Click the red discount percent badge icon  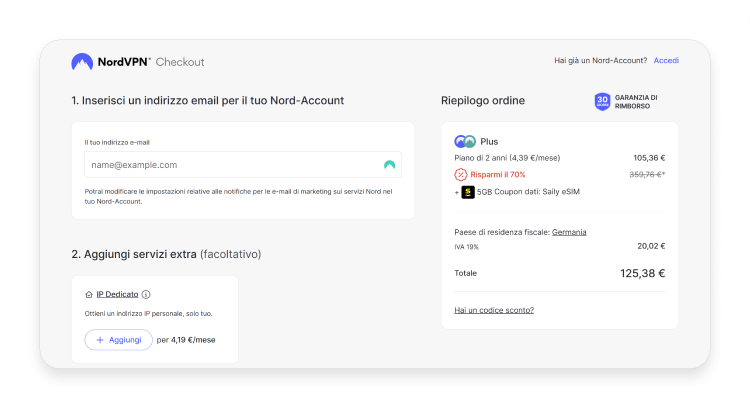[x=460, y=175]
